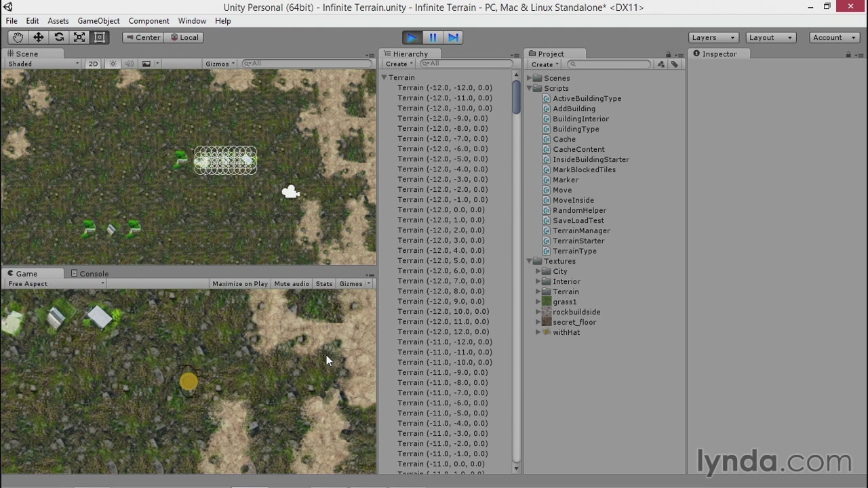Toggle Scene lighting sun button

point(113,64)
